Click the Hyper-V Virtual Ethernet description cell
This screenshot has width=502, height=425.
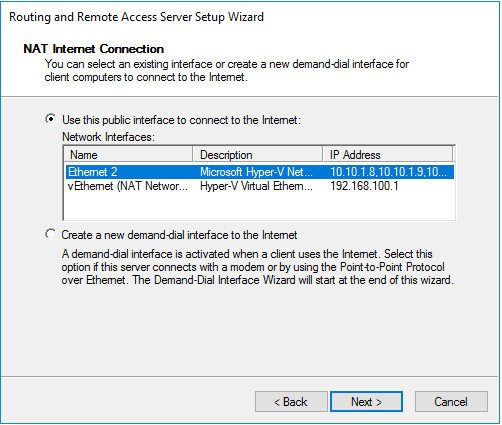[256, 186]
